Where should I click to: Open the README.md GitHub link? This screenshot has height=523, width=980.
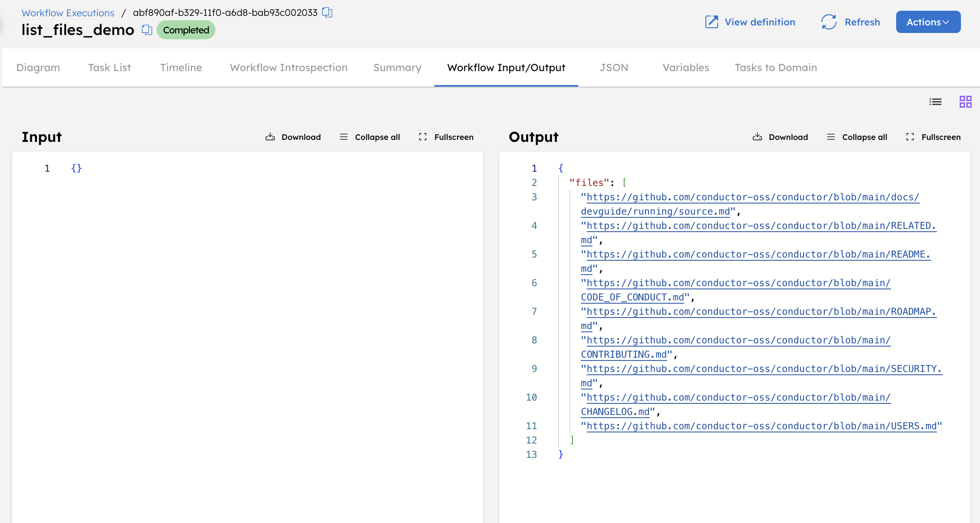(x=755, y=254)
